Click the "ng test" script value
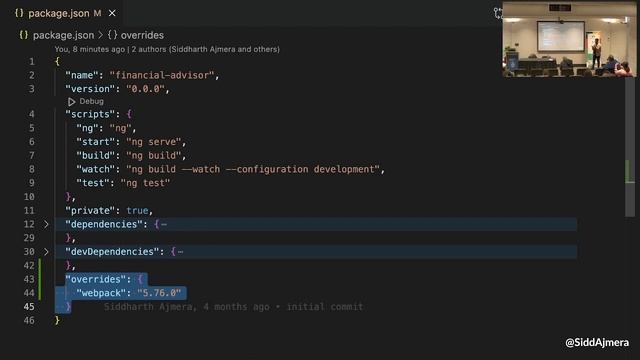640x360 pixels. coord(145,183)
